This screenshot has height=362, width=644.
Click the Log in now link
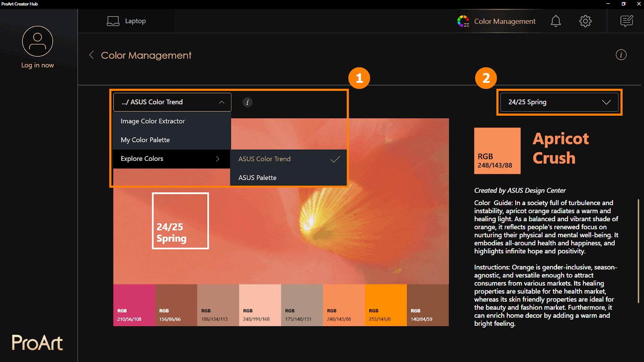(37, 65)
